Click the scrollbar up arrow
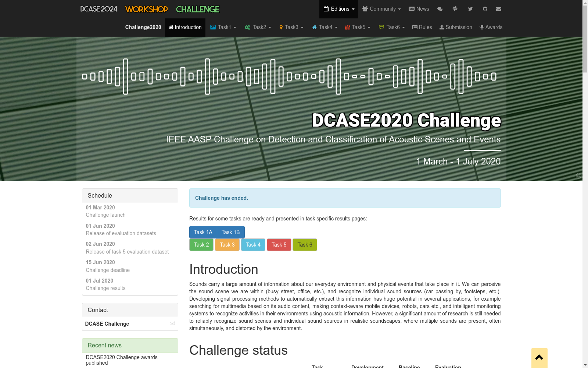The height and width of the screenshot is (368, 588). point(585,3)
